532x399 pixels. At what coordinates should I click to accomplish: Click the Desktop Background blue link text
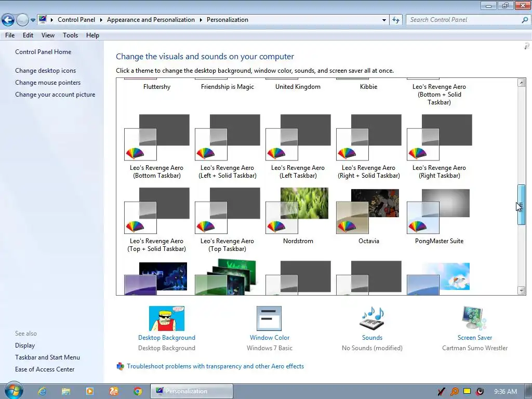[167, 338]
